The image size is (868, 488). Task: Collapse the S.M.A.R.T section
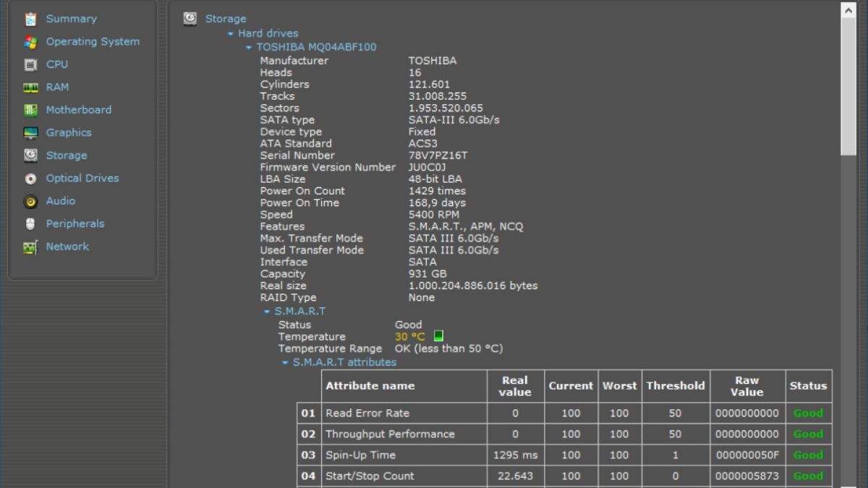tap(267, 312)
